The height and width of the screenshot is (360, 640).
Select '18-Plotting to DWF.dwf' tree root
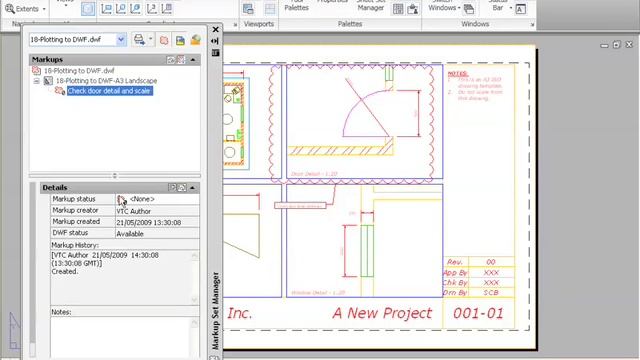coord(79,71)
